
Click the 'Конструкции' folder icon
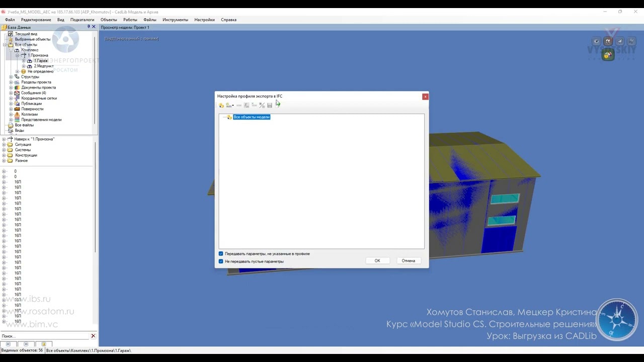[x=10, y=155]
